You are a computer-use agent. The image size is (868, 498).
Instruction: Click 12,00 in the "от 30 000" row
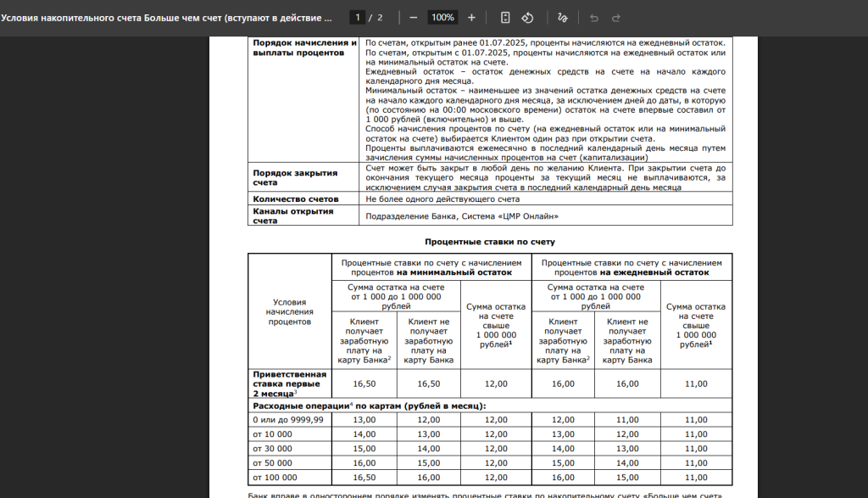tap(496, 449)
